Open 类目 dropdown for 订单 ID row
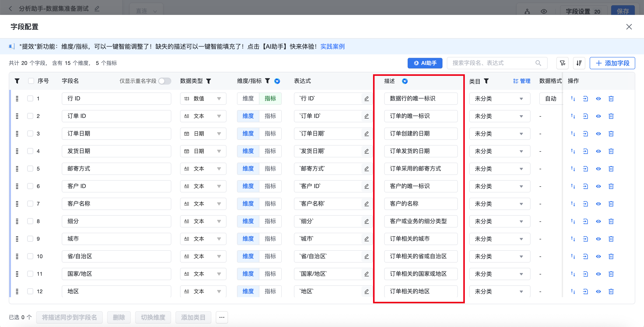 tap(499, 116)
